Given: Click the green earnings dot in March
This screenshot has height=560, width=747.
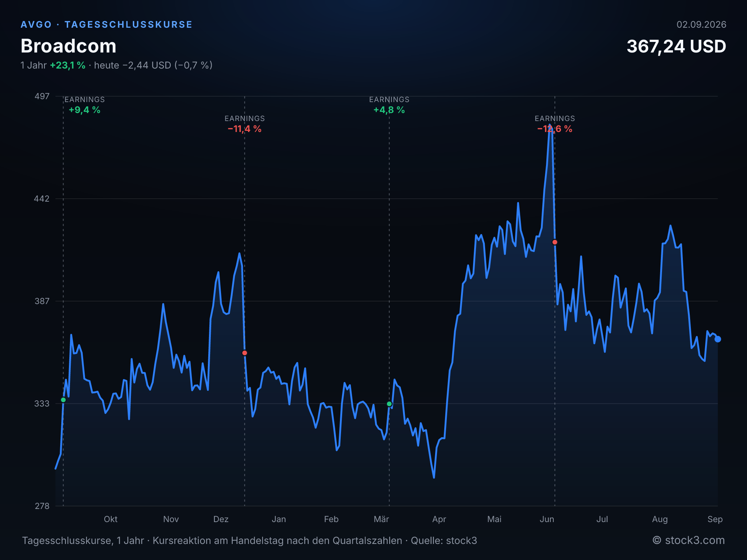Looking at the screenshot, I should 389,404.
